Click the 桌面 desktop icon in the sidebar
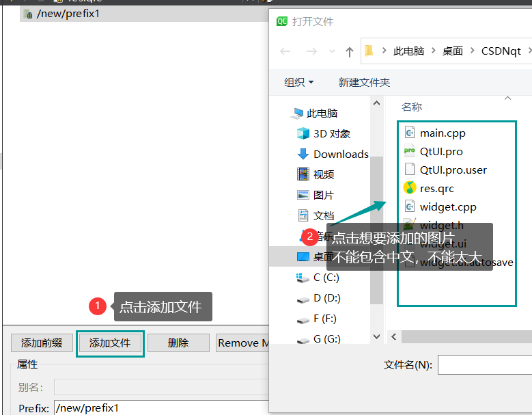 (x=303, y=256)
